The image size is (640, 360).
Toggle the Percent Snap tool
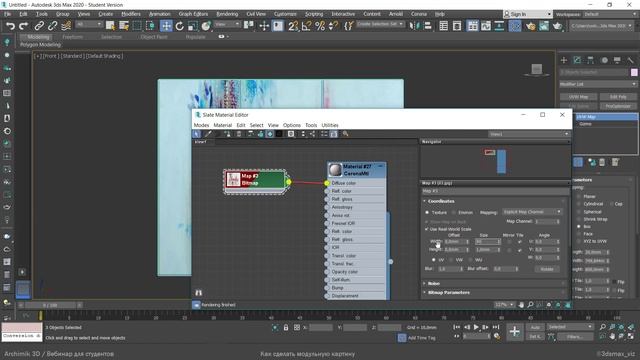point(320,26)
